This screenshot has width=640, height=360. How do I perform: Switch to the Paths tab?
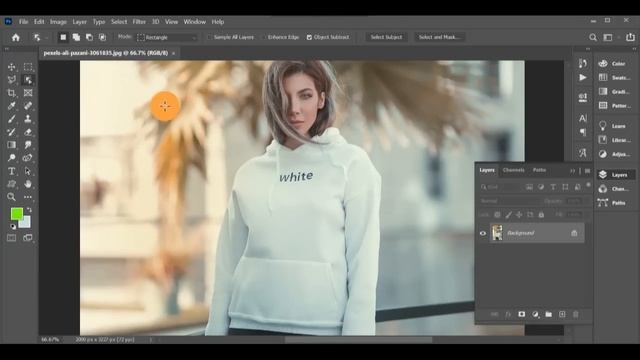(x=539, y=170)
